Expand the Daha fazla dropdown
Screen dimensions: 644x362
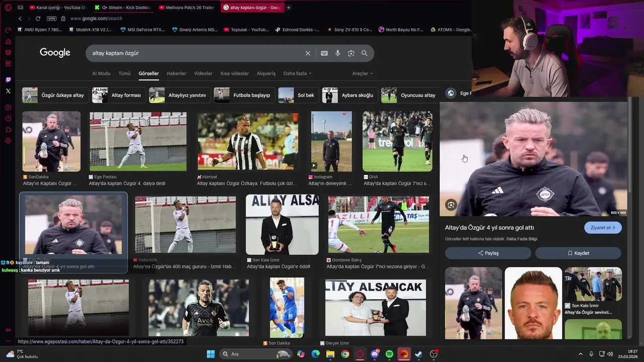click(x=297, y=73)
